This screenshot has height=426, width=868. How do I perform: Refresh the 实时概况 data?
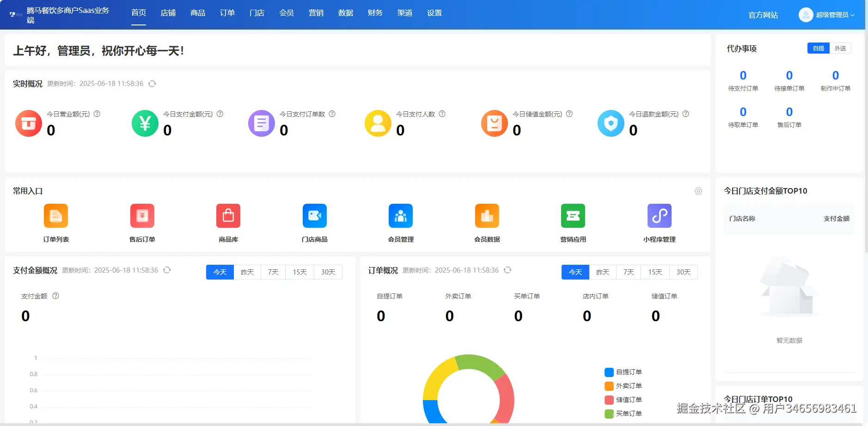[x=152, y=84]
